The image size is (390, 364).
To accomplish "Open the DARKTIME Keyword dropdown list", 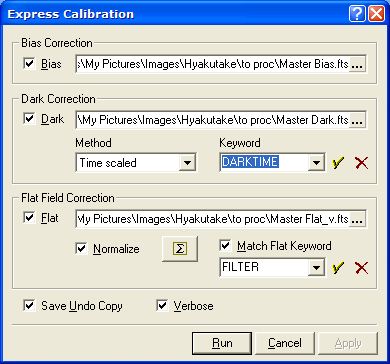I will click(316, 163).
